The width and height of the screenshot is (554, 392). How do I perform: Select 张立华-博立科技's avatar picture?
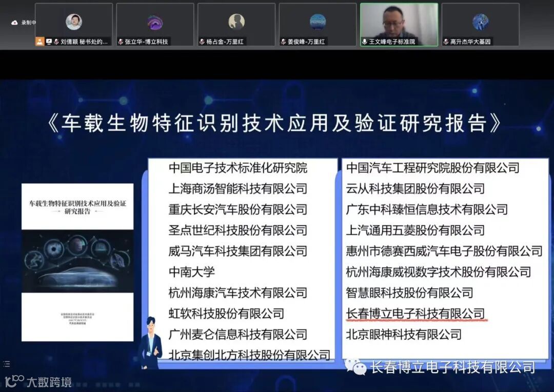coord(155,22)
